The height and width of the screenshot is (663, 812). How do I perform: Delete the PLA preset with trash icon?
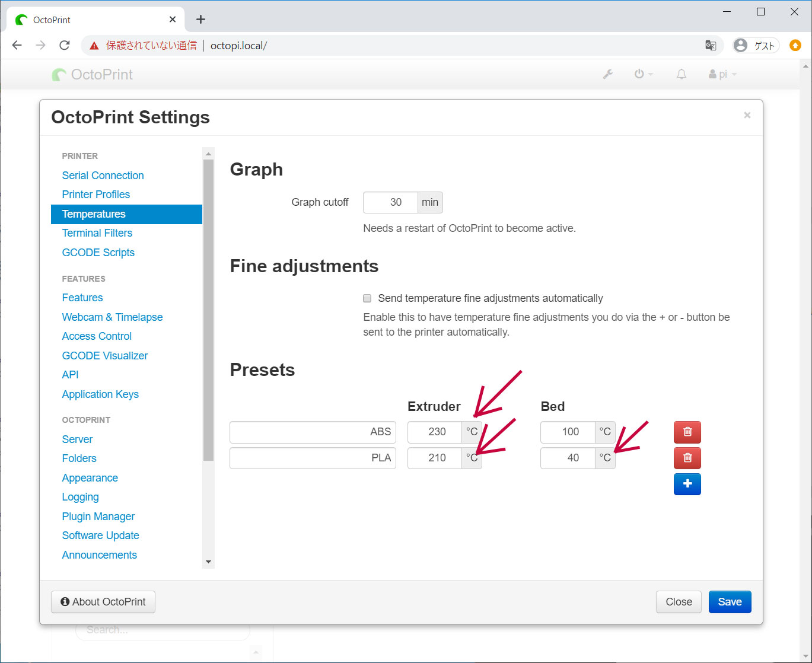click(x=687, y=458)
